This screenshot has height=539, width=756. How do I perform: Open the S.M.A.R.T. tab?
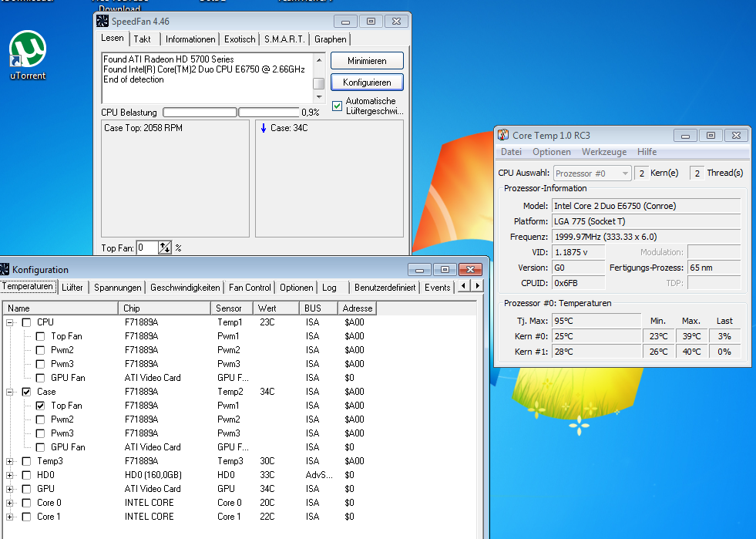pyautogui.click(x=284, y=39)
